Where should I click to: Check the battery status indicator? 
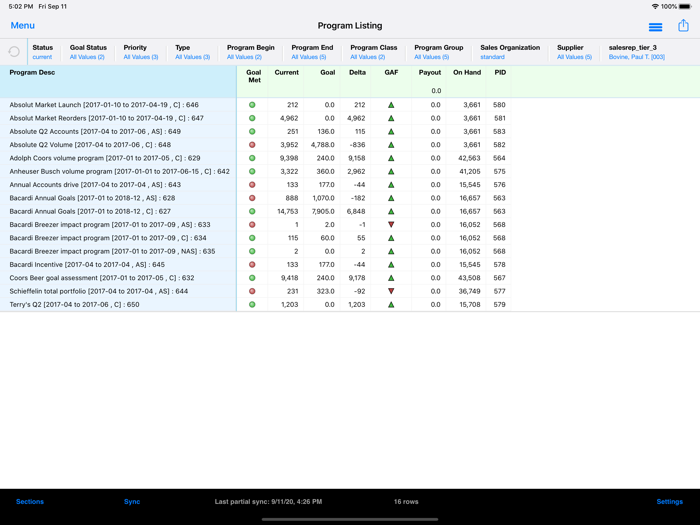tap(685, 7)
